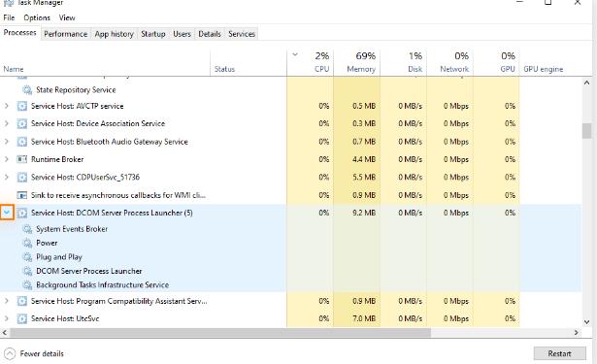597x364 pixels.
Task: Click the Device Association Service host icon
Action: tap(22, 123)
